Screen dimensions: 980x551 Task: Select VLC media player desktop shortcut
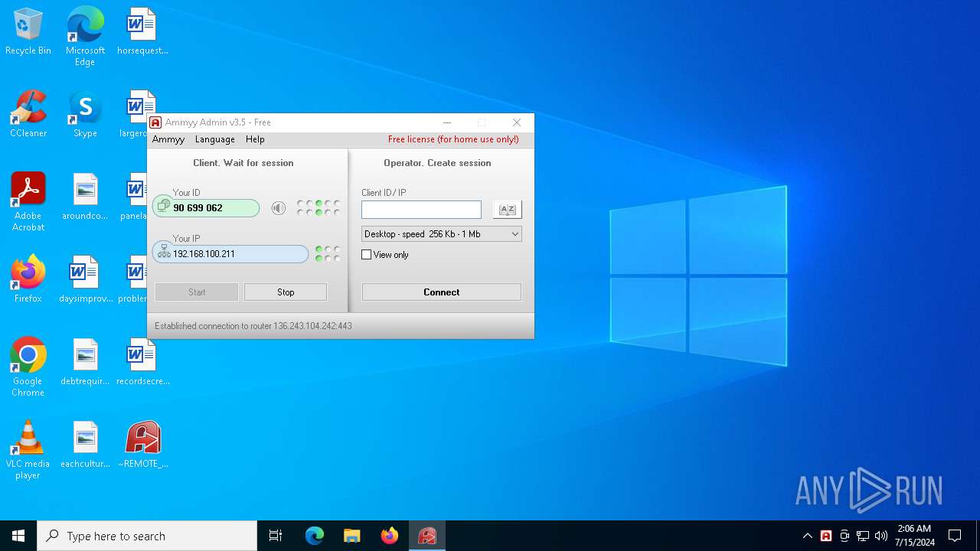28,450
